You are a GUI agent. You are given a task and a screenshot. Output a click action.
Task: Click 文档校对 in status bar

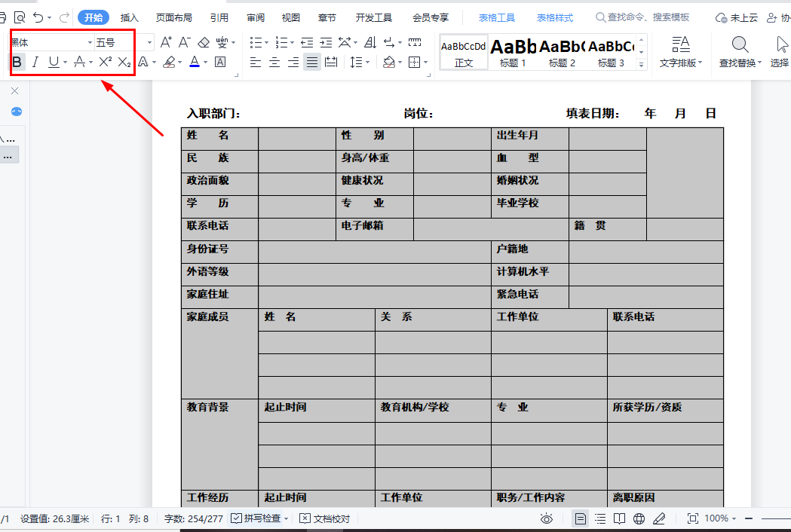click(325, 518)
